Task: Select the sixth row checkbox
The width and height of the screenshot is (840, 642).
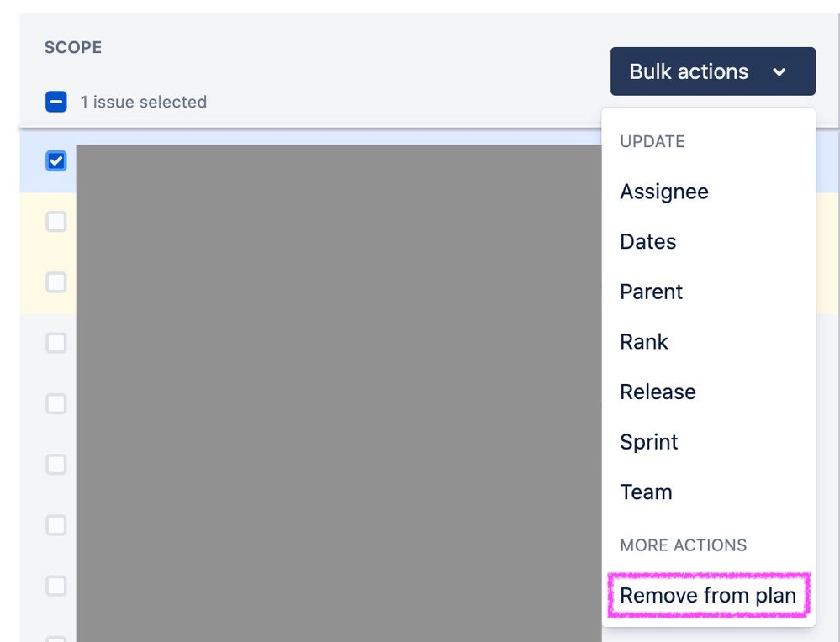Action: (56, 464)
